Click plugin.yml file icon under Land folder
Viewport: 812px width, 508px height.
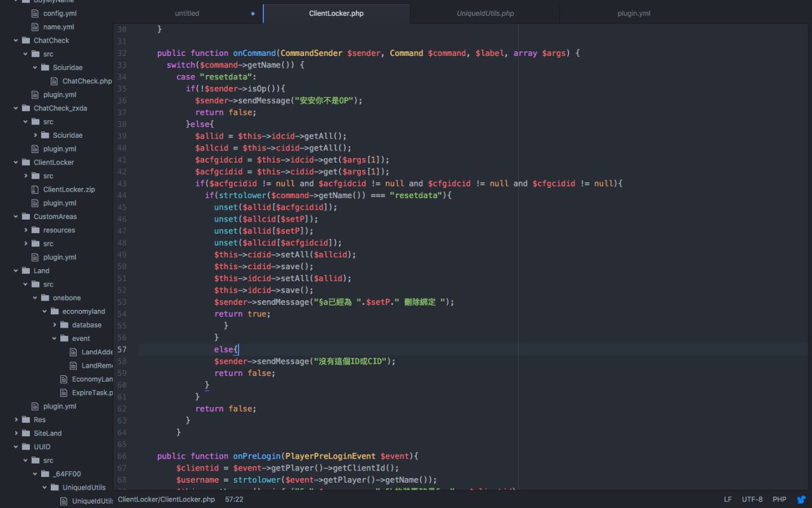click(36, 406)
